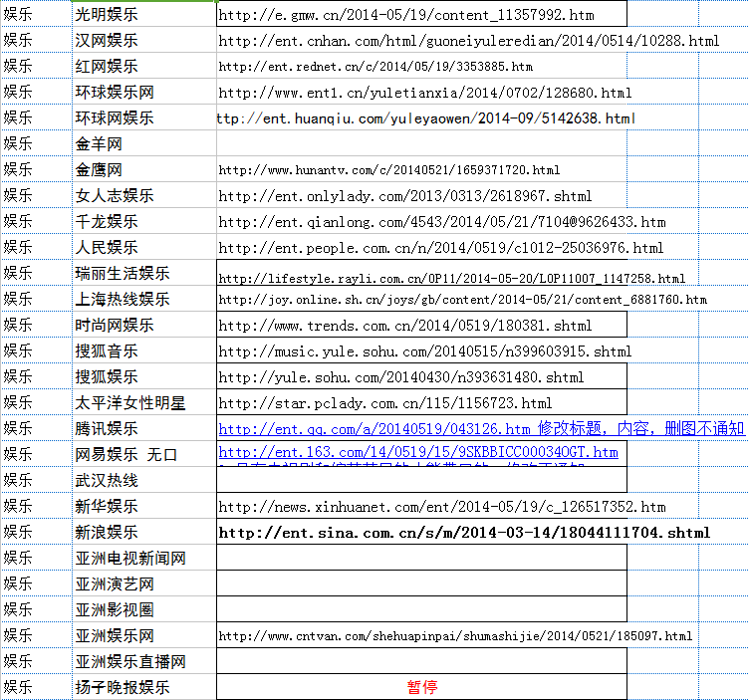Image resolution: width=749 pixels, height=700 pixels.
Task: Select cell with text 搜狐音乐
Action: click(x=144, y=350)
